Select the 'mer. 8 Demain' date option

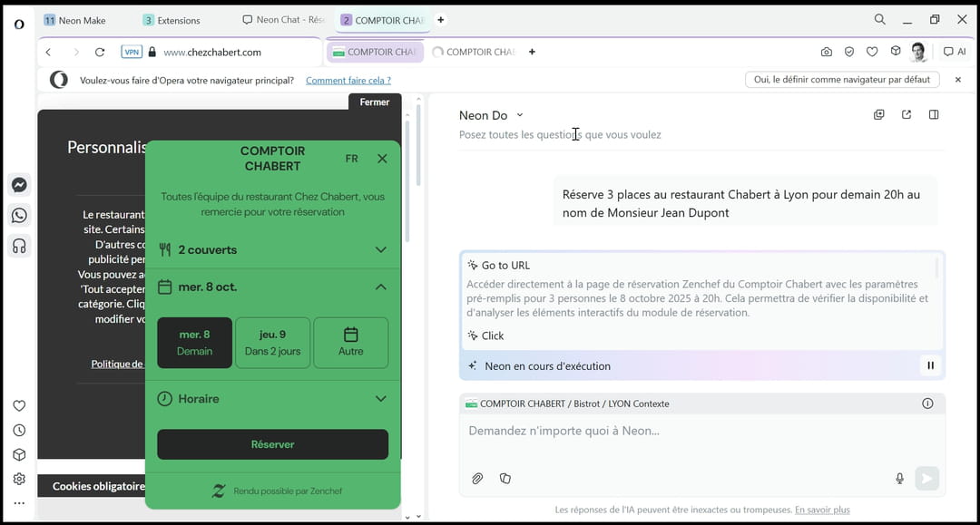click(x=195, y=343)
